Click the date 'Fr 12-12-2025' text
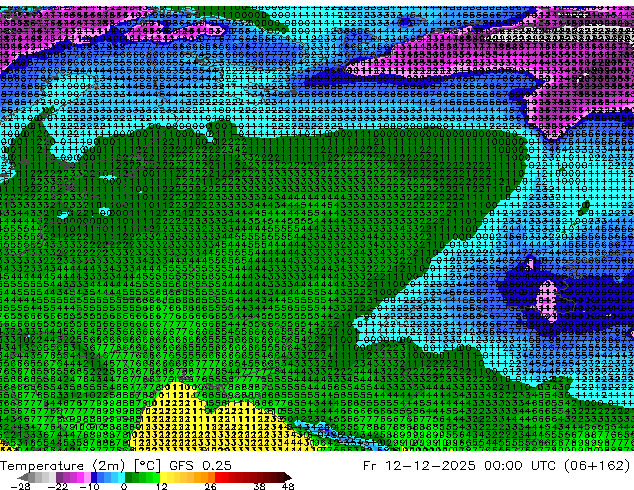634x490 pixels. pos(419,466)
